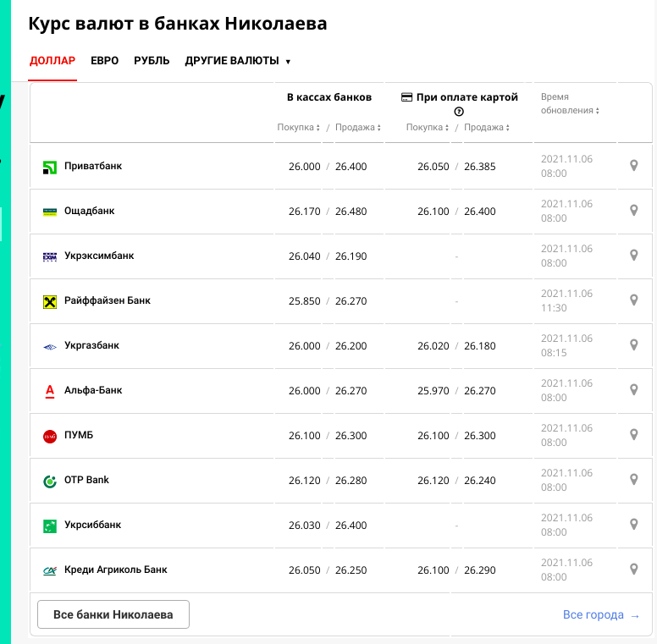Follow the Все города link
Image resolution: width=657 pixels, height=644 pixels.
tap(601, 614)
